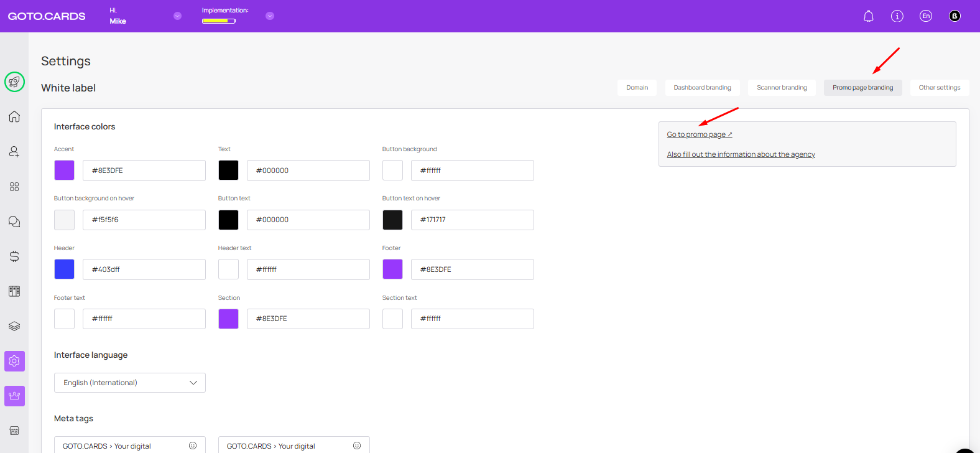Switch to the Domain tab
The image size is (980, 453).
tap(637, 88)
